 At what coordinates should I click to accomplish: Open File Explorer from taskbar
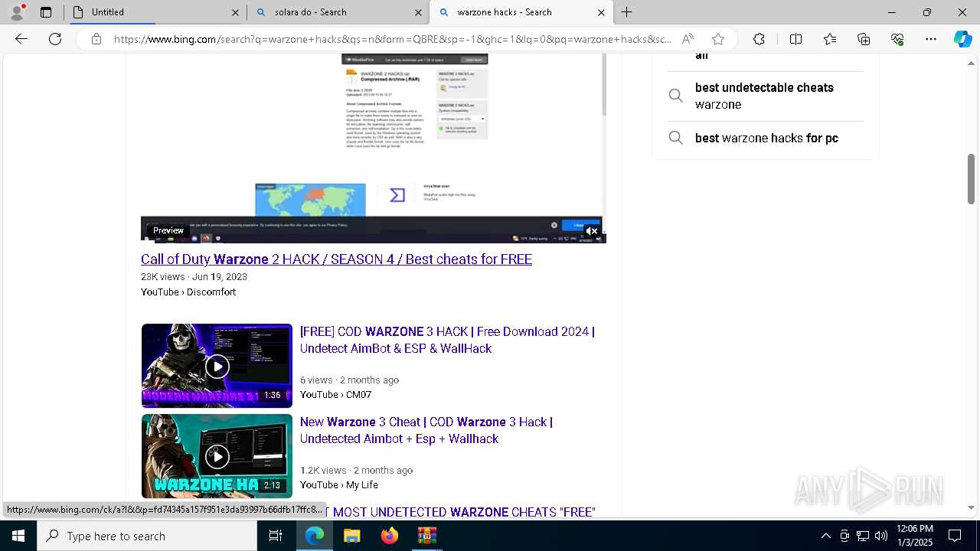351,536
